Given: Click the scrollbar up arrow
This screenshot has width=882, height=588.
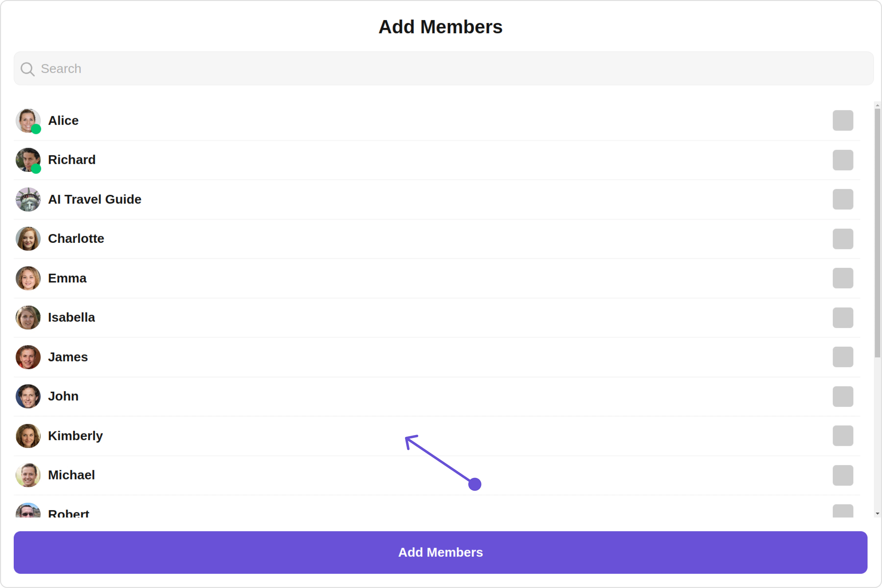Looking at the screenshot, I should pyautogui.click(x=877, y=105).
